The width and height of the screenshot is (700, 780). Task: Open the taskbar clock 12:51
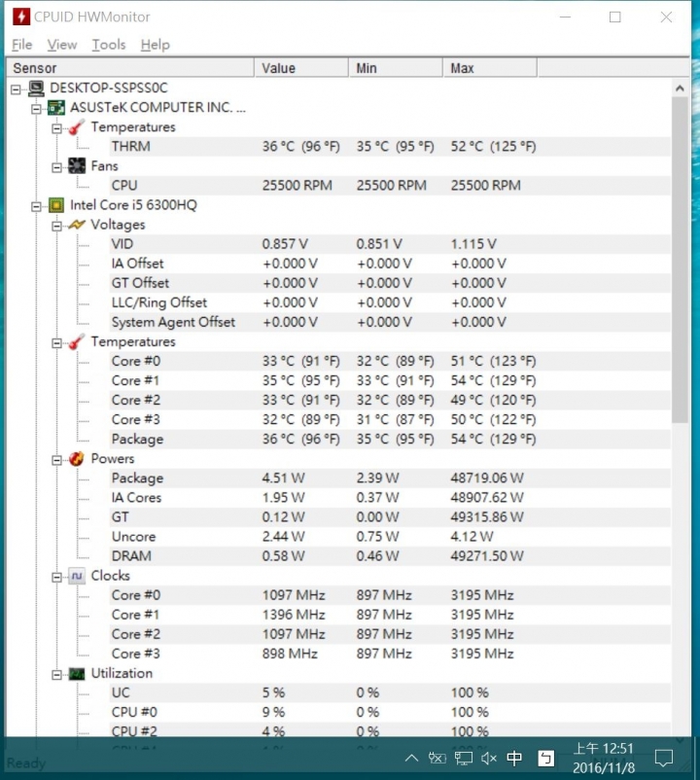604,758
